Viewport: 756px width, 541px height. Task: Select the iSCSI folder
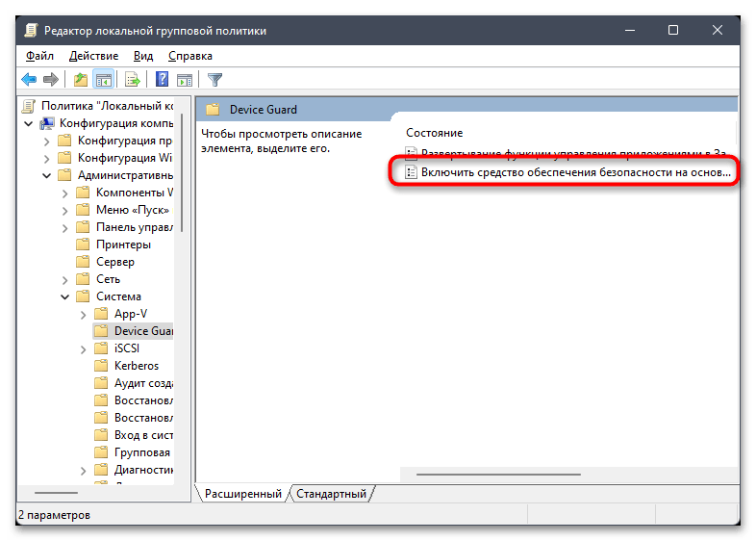[x=117, y=348]
